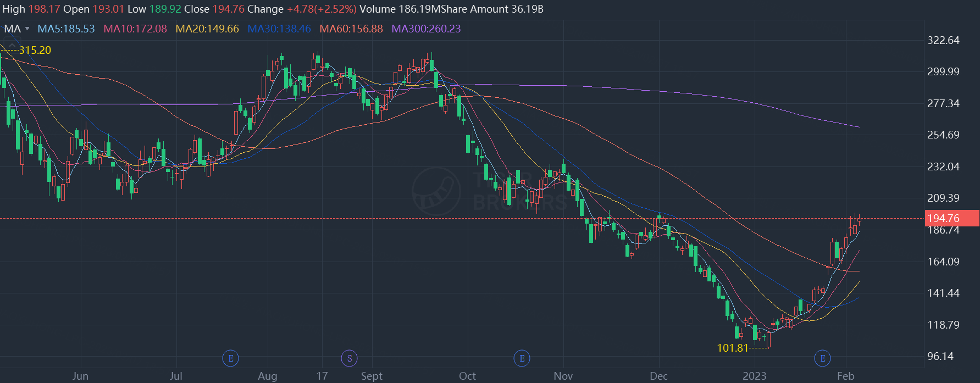Image resolution: width=980 pixels, height=383 pixels.
Task: Click the Change +4.78(+2.52%) value
Action: pos(302,9)
